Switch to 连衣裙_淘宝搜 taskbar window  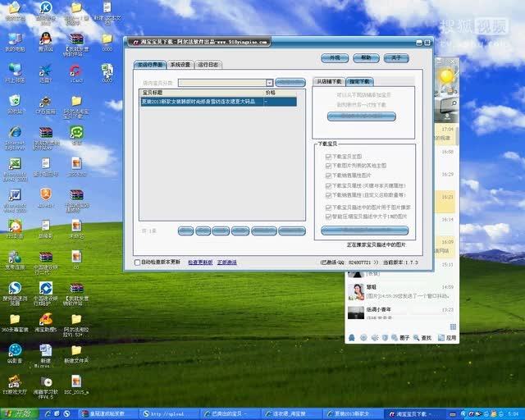tap(290, 414)
